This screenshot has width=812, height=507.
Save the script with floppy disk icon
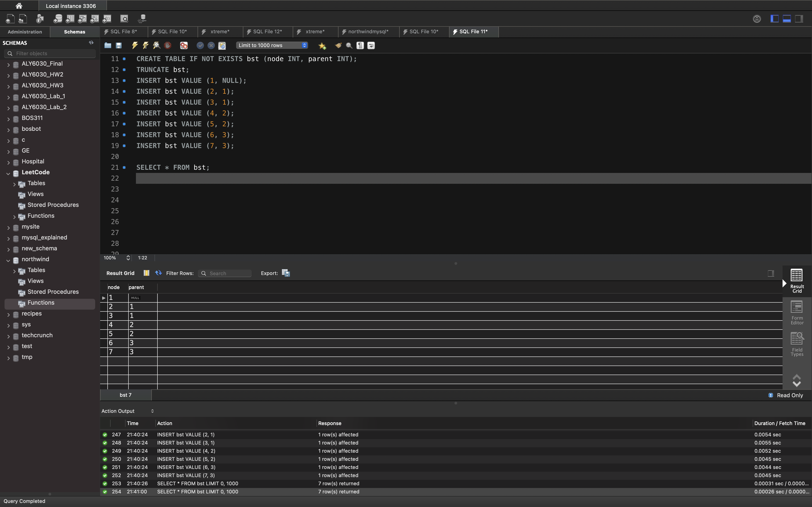coord(119,45)
